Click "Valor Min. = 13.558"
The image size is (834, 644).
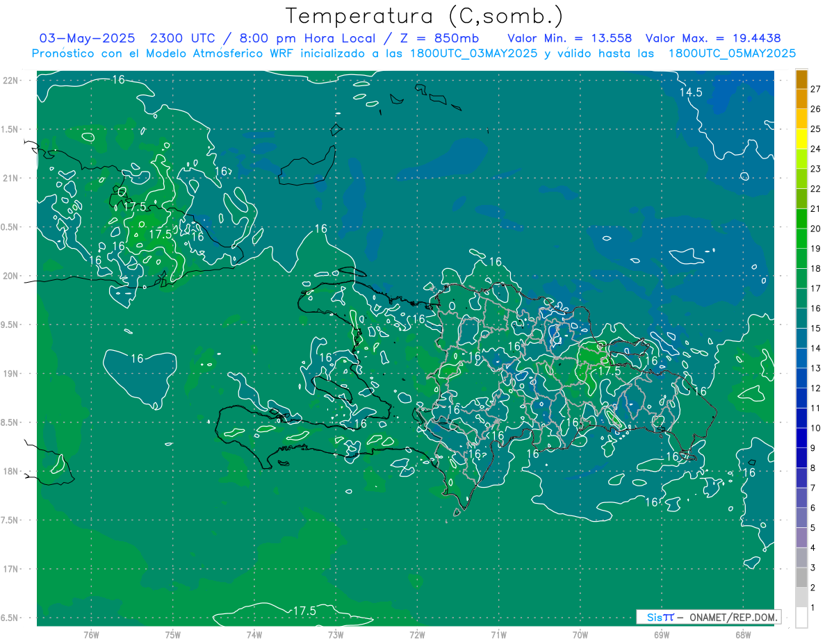[x=569, y=38]
